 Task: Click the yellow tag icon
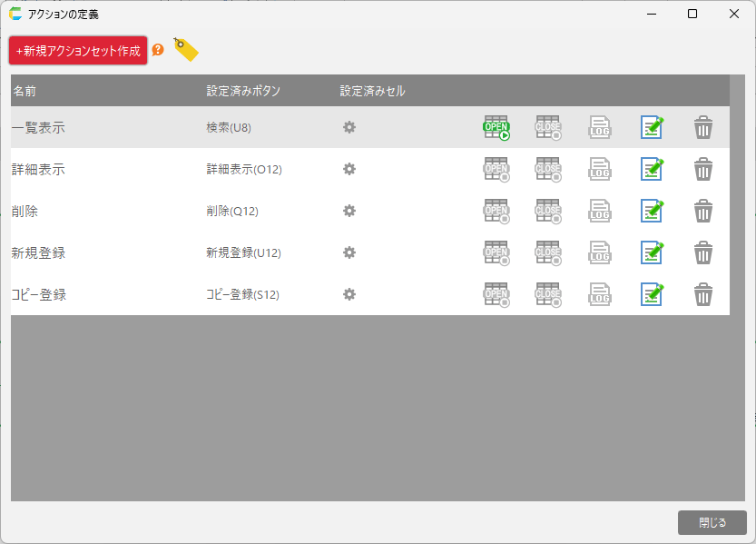pos(186,50)
